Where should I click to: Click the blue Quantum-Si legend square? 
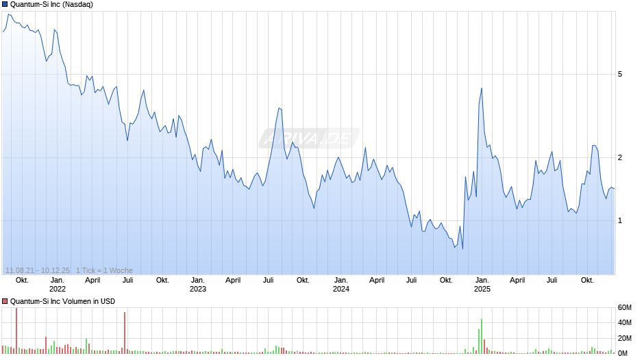click(x=5, y=5)
